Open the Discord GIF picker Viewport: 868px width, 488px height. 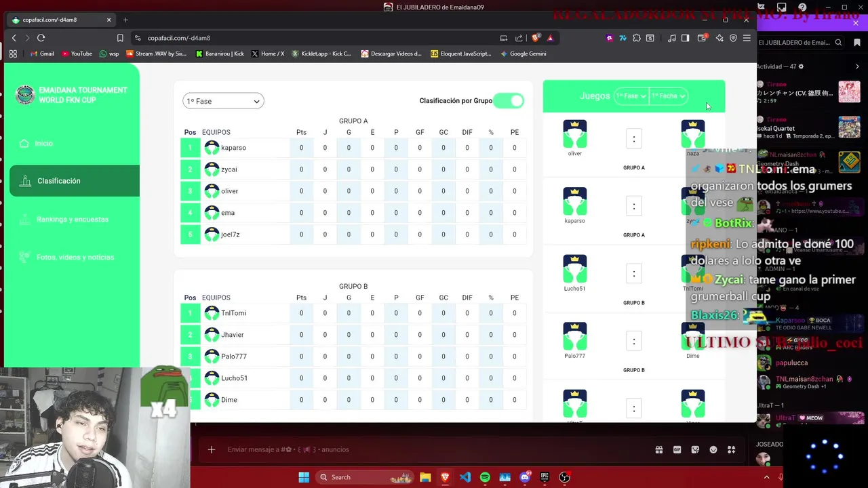tap(677, 449)
